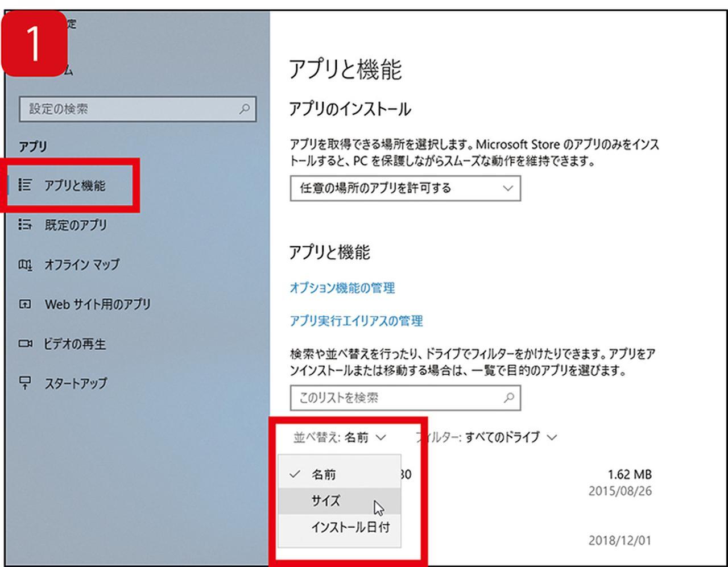Open the オプション機能の管理 link
This screenshot has height=567, width=728.
pyautogui.click(x=342, y=288)
